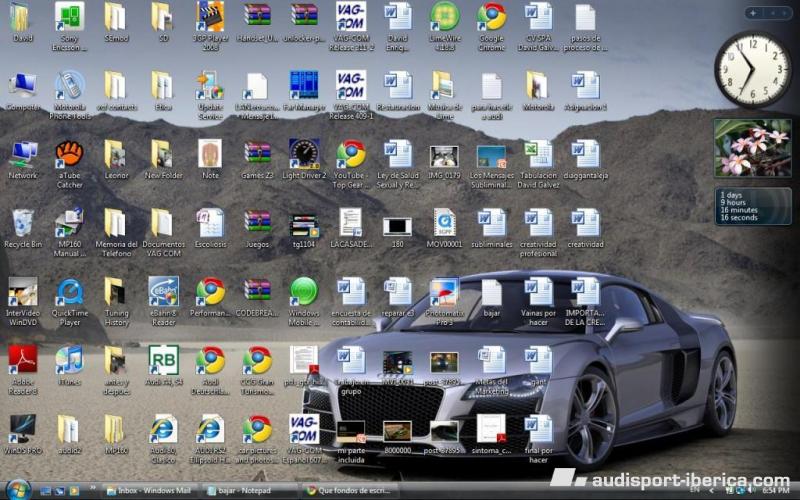The height and width of the screenshot is (500, 800).
Task: Click the volume icon in system tray
Action: [753, 491]
